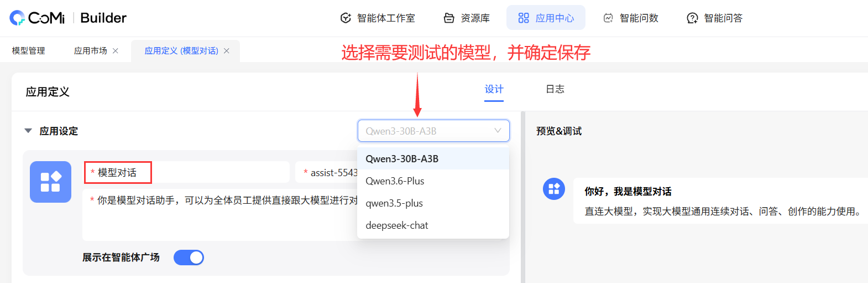The height and width of the screenshot is (283, 868).
Task: Click the 模型对话 name input field
Action: 187,172
